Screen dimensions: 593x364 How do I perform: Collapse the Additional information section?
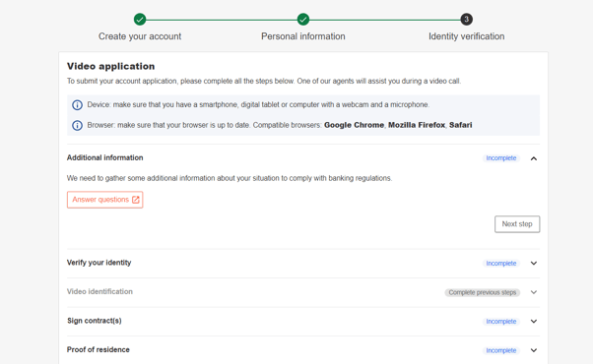534,158
